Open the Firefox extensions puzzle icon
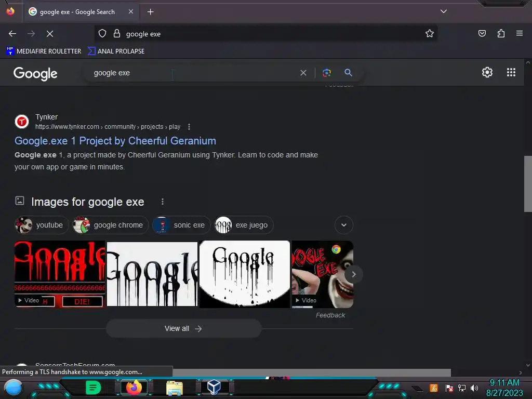Screen dimensions: 532x399 (501, 34)
